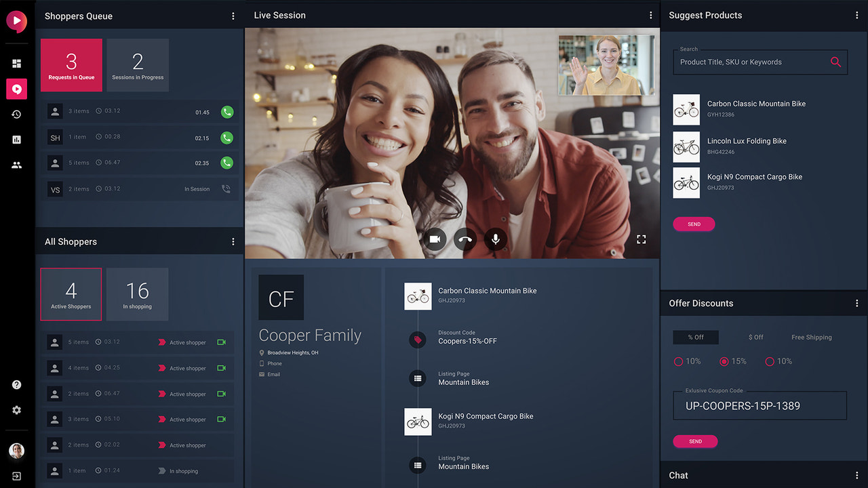868x488 pixels.
Task: Select the session history clock icon
Action: click(16, 114)
